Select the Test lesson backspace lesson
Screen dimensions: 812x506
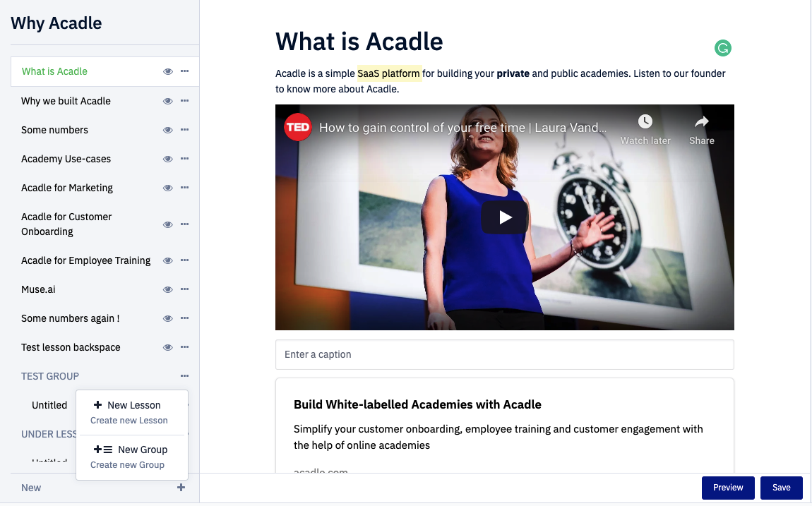(71, 347)
